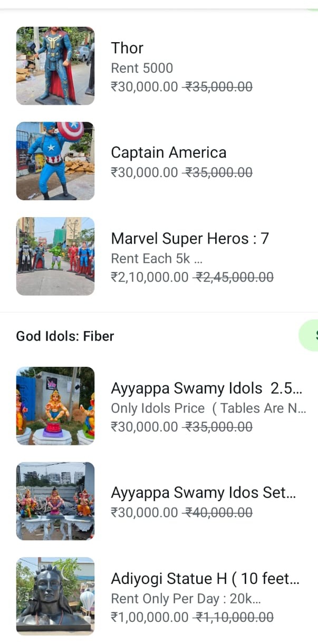Viewport: 318px width, 644px height.
Task: Tap the Only Idols Price description line
Action: (208, 408)
